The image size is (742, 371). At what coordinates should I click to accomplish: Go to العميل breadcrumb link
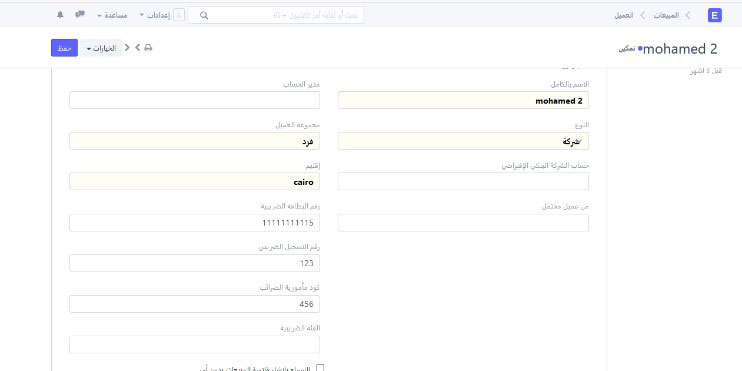pos(624,15)
